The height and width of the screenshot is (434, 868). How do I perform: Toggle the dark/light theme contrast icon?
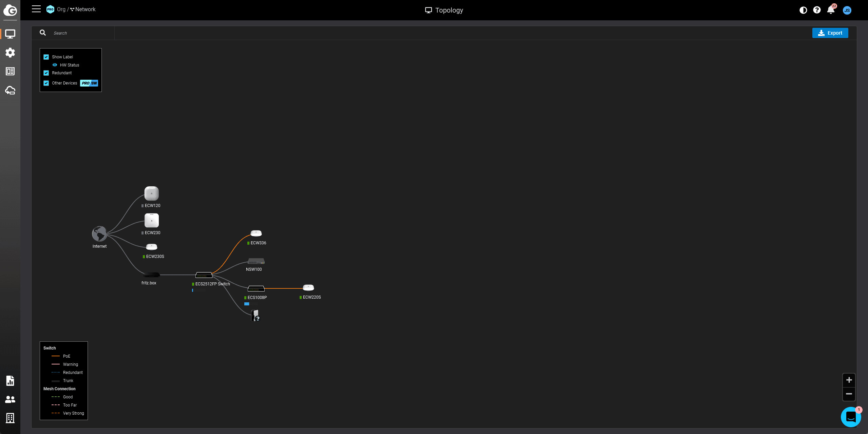(x=803, y=10)
